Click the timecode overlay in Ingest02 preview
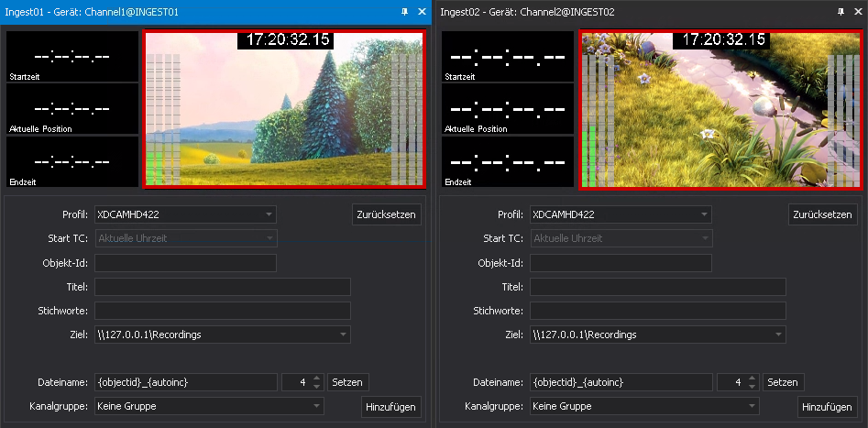 (x=723, y=39)
